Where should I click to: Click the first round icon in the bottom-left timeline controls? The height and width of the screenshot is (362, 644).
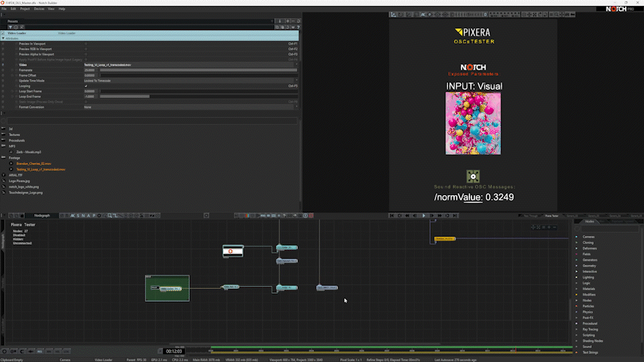point(5,351)
